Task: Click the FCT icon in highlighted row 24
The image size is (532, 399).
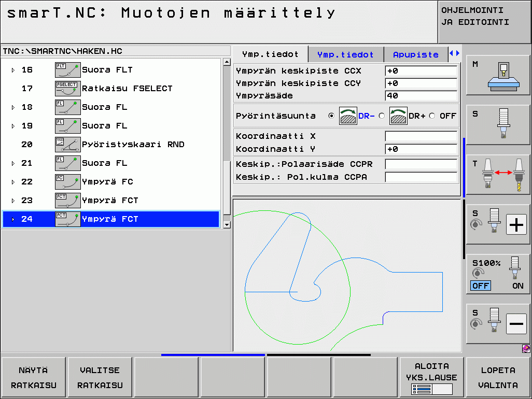Action: point(68,219)
